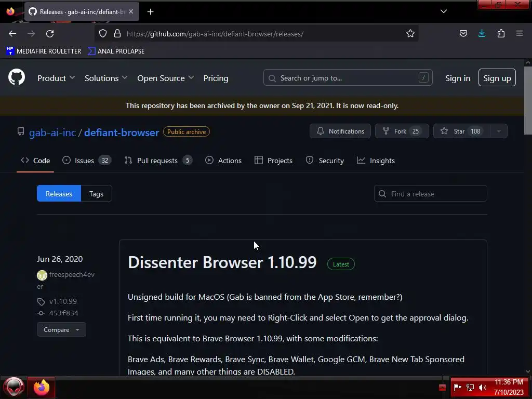Star the repository
532x399 pixels.
(462, 131)
